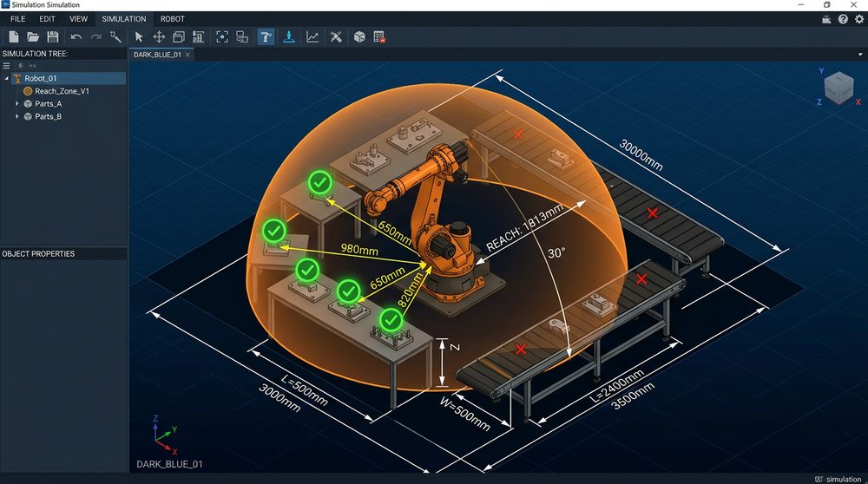
Task: Click the 3D view orientation cube
Action: pos(838,88)
